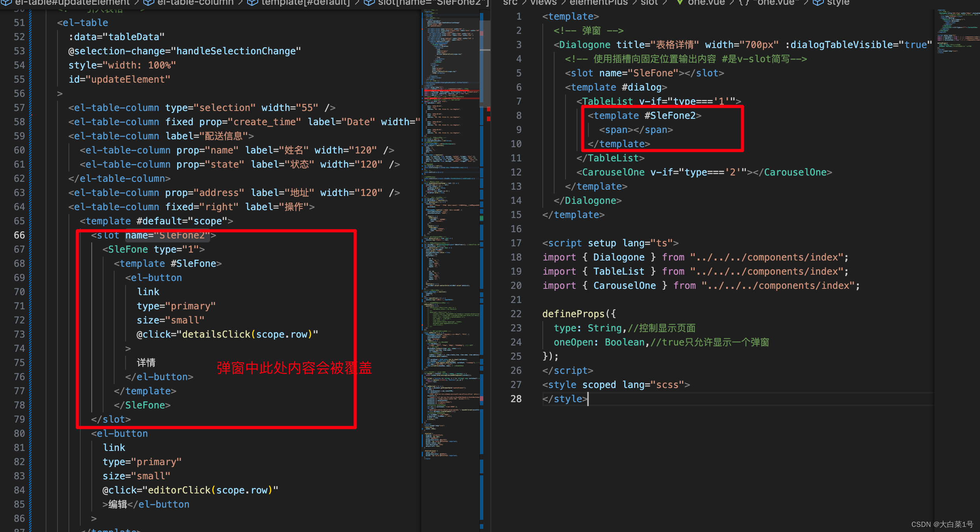The height and width of the screenshot is (532, 980).
Task: Click fixed="right" on line 64
Action: coord(202,207)
